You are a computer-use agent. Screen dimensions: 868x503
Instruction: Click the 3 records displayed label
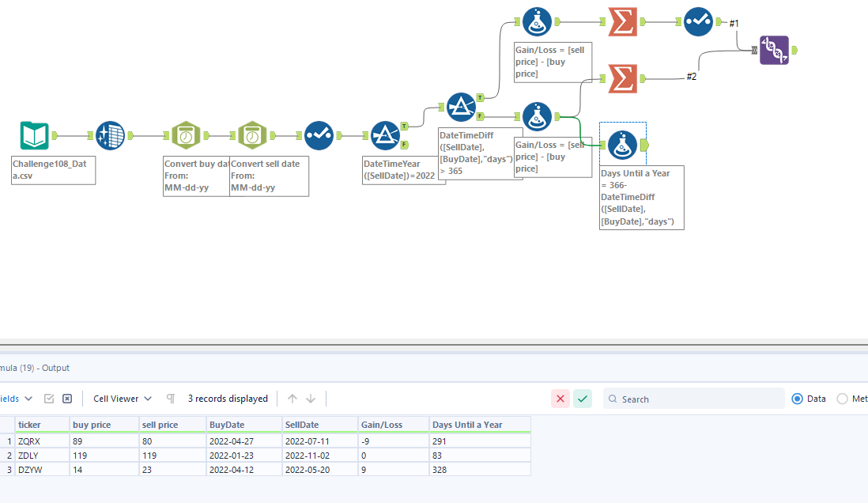click(x=228, y=399)
